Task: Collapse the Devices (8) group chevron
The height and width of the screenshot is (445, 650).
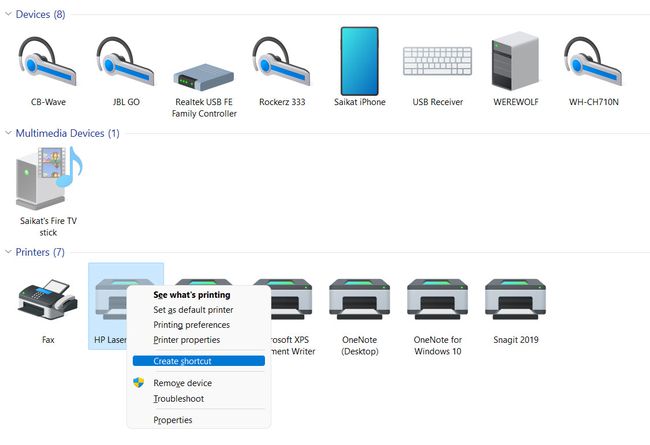Action: coord(8,14)
